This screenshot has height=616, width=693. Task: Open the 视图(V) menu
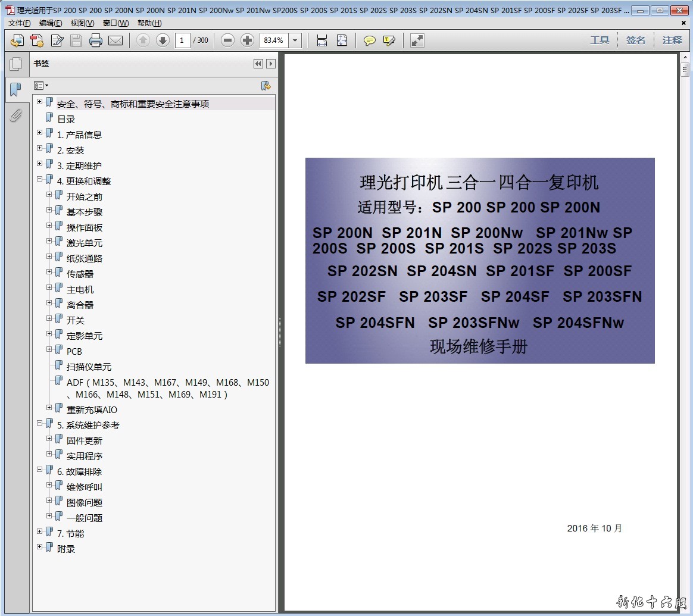pos(82,23)
